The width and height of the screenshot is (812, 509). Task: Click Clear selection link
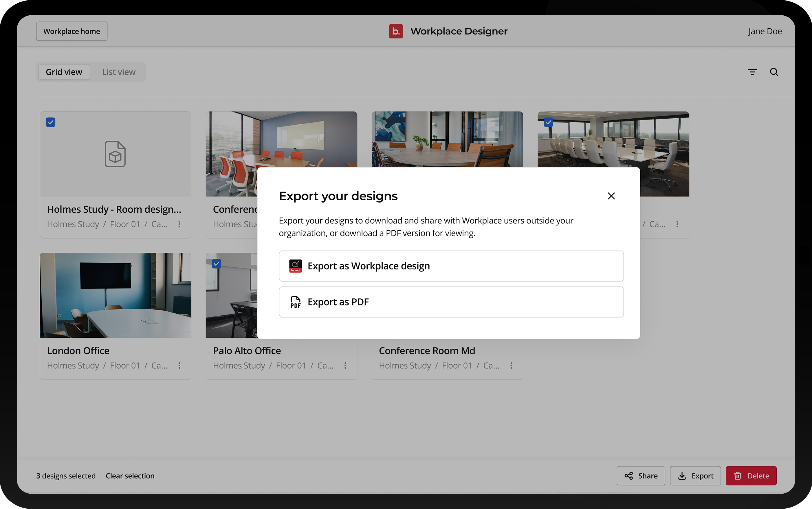[130, 476]
